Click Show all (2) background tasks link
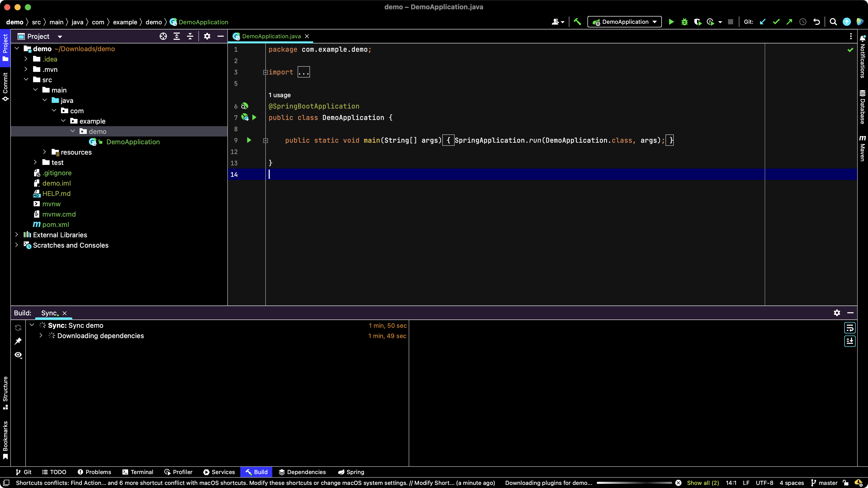 click(x=703, y=483)
